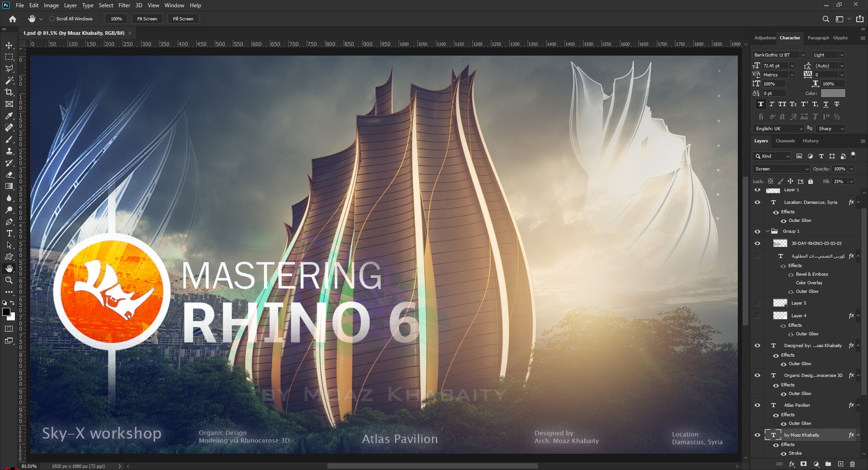Select the Frame tool
This screenshot has width=868, height=470.
click(x=9, y=104)
